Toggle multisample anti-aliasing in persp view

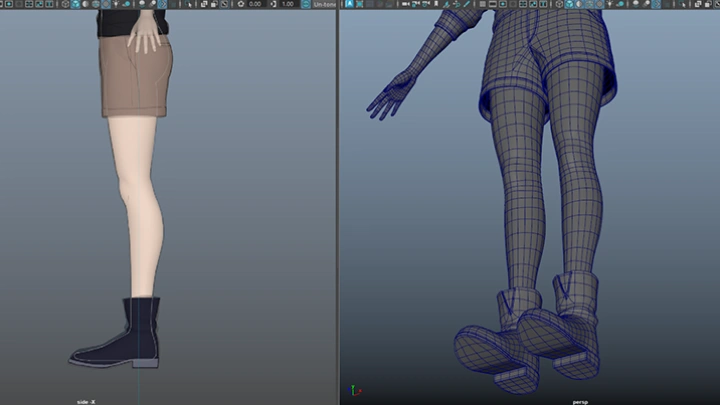point(656,4)
